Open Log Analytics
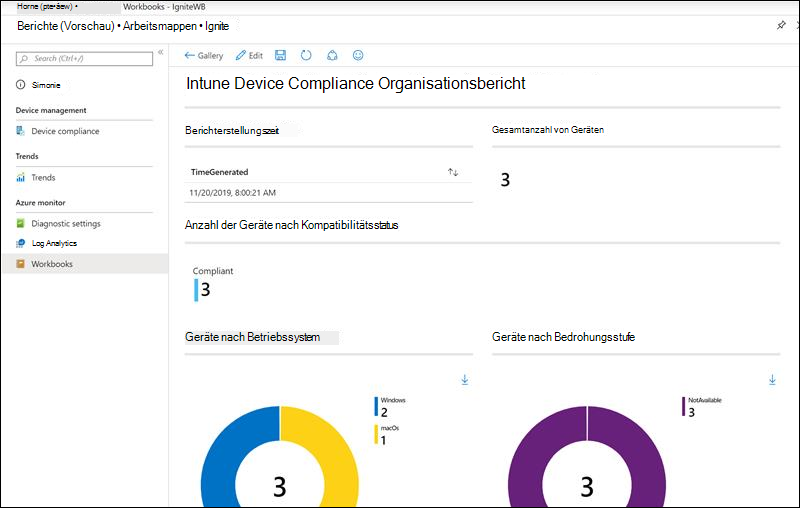 tap(54, 243)
